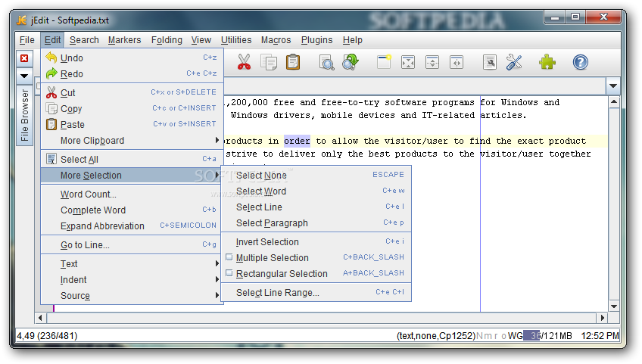Click the 12:52 PM clock in status bar

tap(600, 336)
